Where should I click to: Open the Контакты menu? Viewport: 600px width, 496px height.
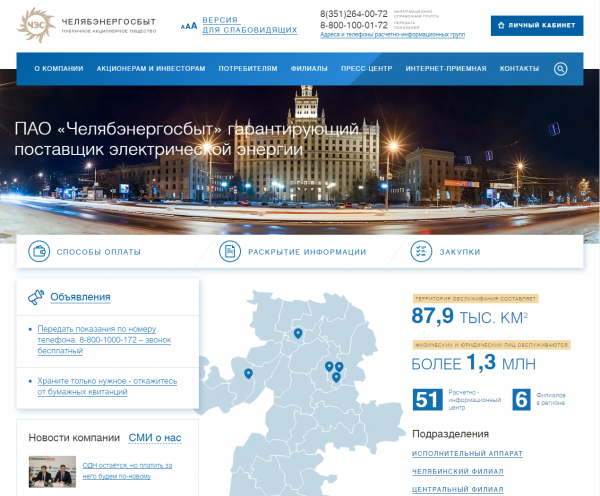pos(519,69)
